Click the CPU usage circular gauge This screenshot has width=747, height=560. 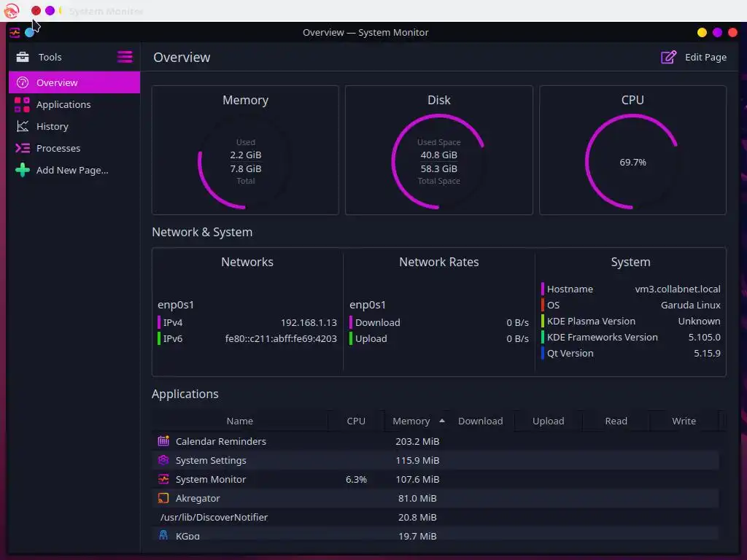(632, 162)
